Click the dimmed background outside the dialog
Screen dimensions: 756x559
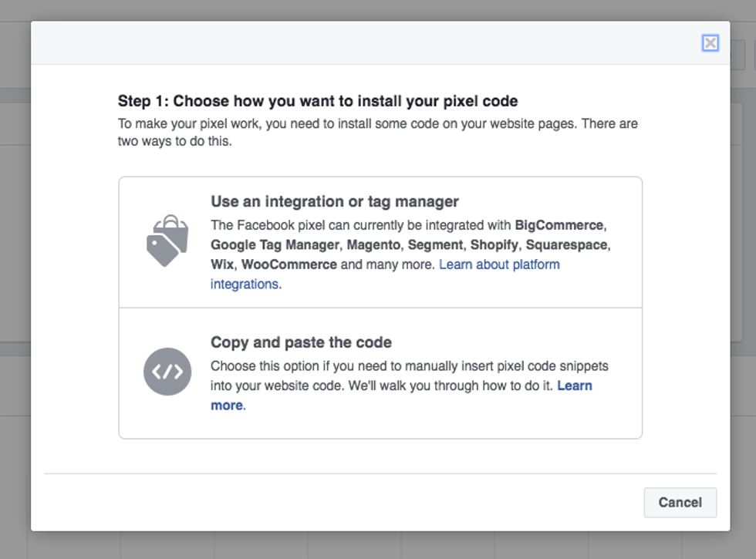pyautogui.click(x=15, y=308)
